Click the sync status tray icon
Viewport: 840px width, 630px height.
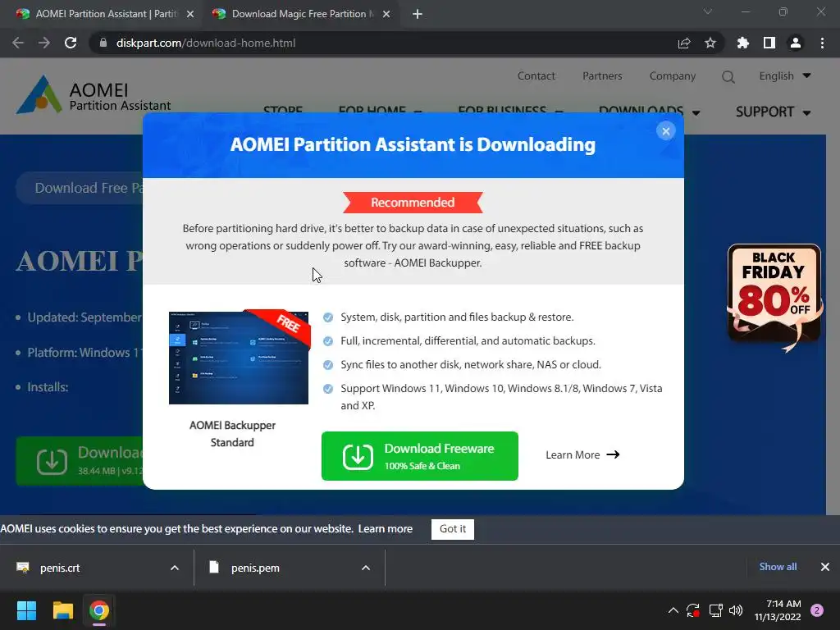tap(693, 610)
